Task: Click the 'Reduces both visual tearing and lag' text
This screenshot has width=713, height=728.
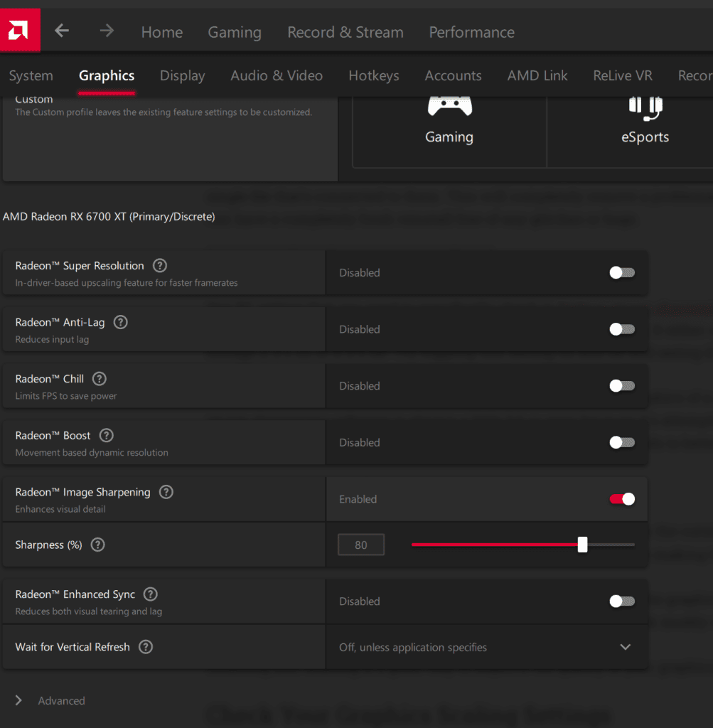Action: [89, 611]
